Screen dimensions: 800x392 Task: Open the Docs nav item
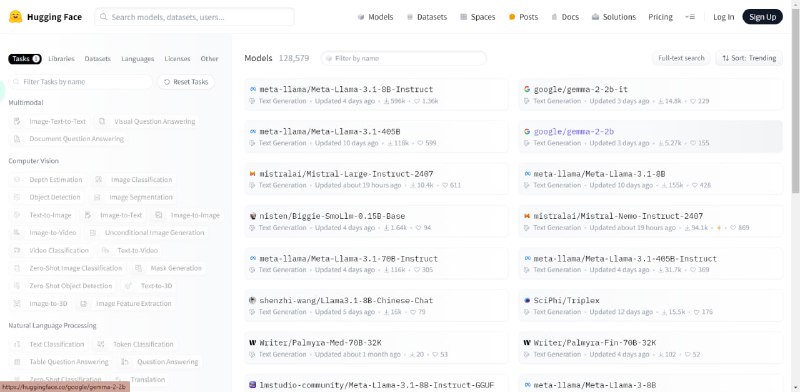[565, 17]
